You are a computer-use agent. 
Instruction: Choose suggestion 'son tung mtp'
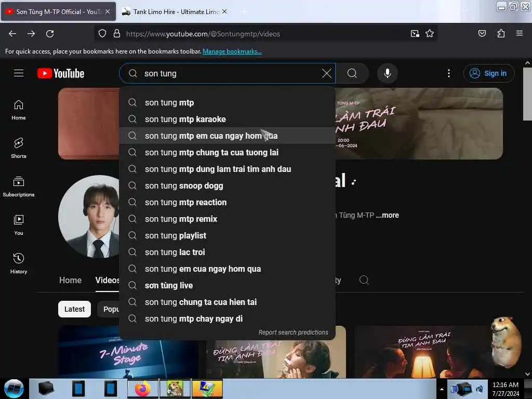pos(228,102)
